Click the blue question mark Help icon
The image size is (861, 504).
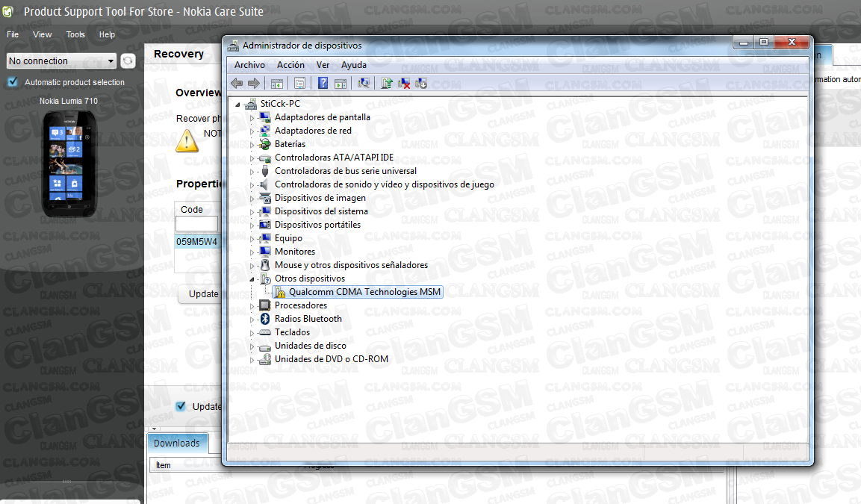coord(323,84)
